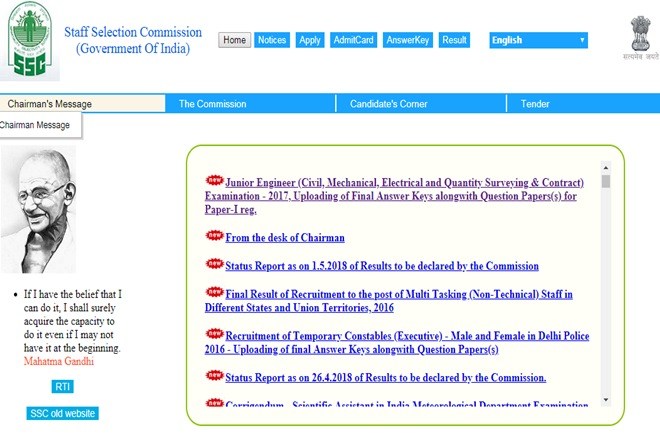
Task: Click 'new' badge beside Status Report 1.5.2018
Action: [x=215, y=264]
